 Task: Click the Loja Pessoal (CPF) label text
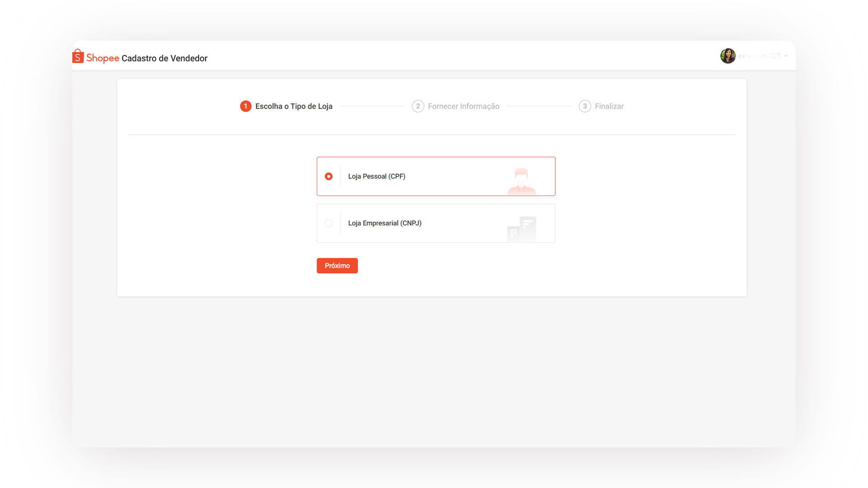pos(377,176)
